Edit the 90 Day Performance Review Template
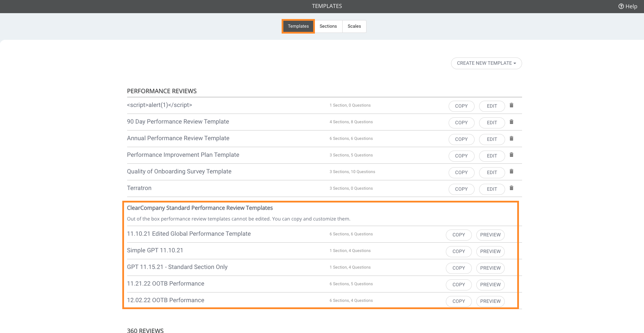The image size is (644, 333). (x=492, y=123)
